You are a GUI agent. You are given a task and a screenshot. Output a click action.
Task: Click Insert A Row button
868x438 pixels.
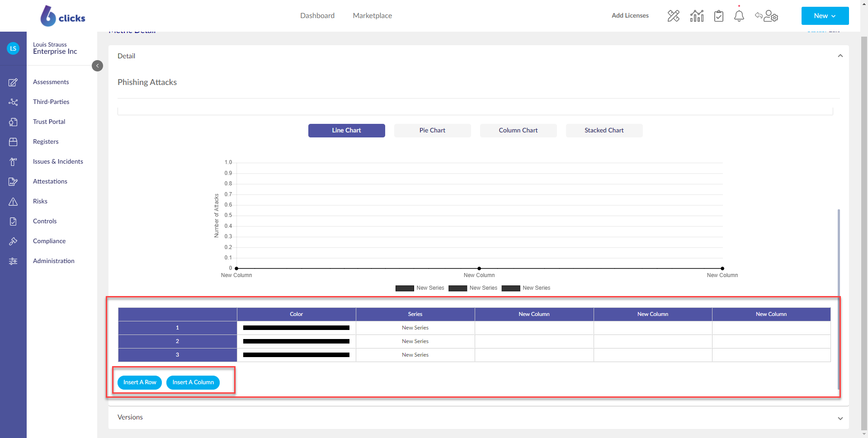click(140, 382)
